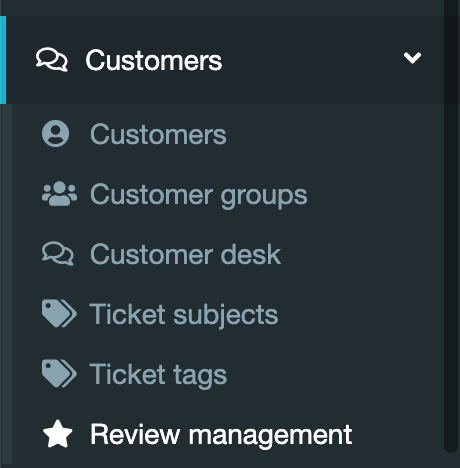Click the user circle icon beside Customers
Screen dimensions: 460x468
coord(56,134)
